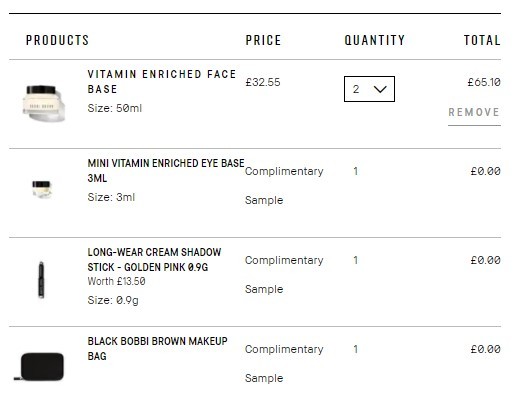Click Complimentary Sample label for eye base
This screenshot has width=521, height=412.
coord(284,186)
